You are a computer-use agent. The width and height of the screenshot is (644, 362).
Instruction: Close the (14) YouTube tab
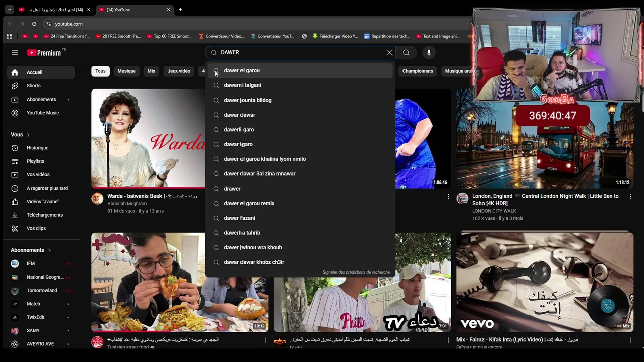[x=168, y=10]
